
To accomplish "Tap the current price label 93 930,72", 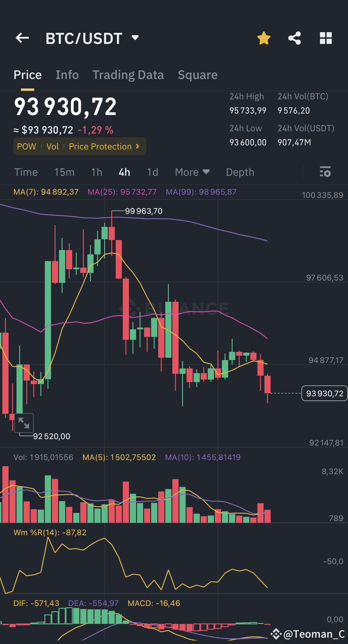I will coord(324,393).
